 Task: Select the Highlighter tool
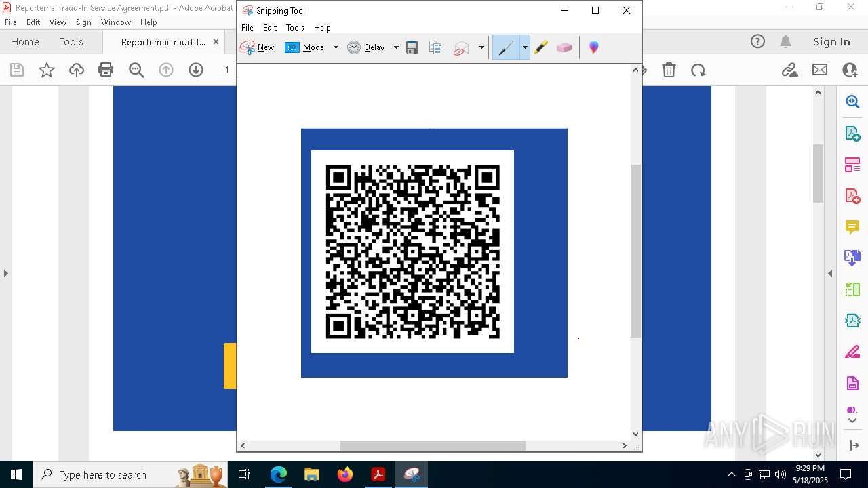point(540,47)
